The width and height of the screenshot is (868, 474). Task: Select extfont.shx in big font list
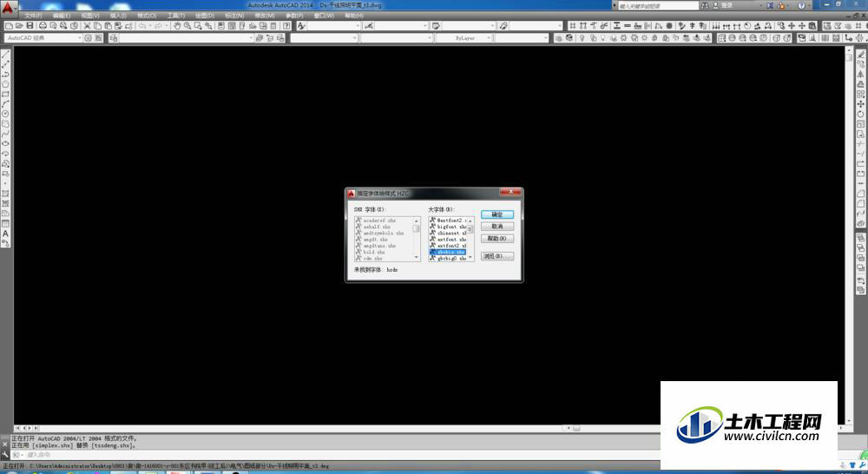pyautogui.click(x=448, y=240)
